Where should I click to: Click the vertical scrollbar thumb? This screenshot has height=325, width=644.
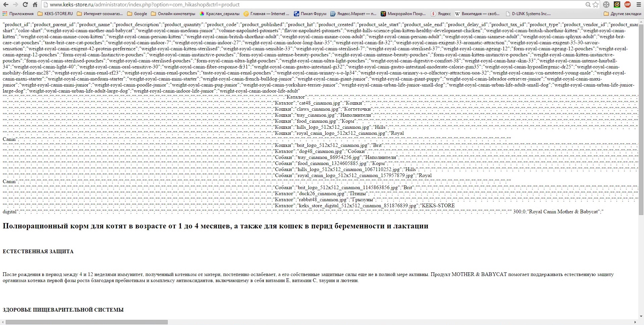tap(641, 119)
